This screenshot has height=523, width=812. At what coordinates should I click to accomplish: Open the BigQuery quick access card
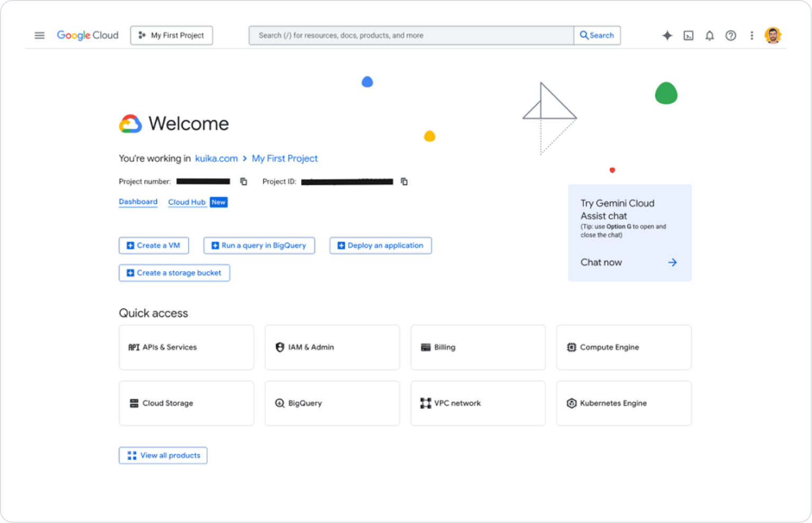332,403
